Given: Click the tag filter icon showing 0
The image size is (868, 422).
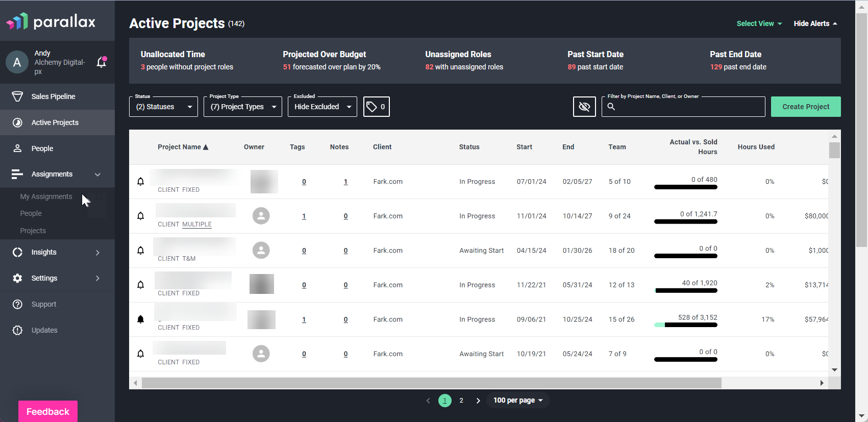Looking at the screenshot, I should 377,107.
